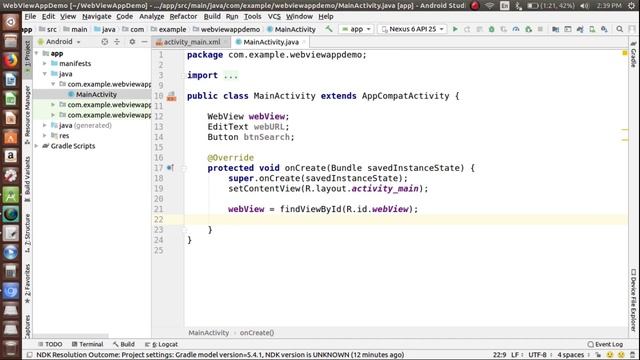Collapse onCreate method fold marker line 17

[x=183, y=168]
